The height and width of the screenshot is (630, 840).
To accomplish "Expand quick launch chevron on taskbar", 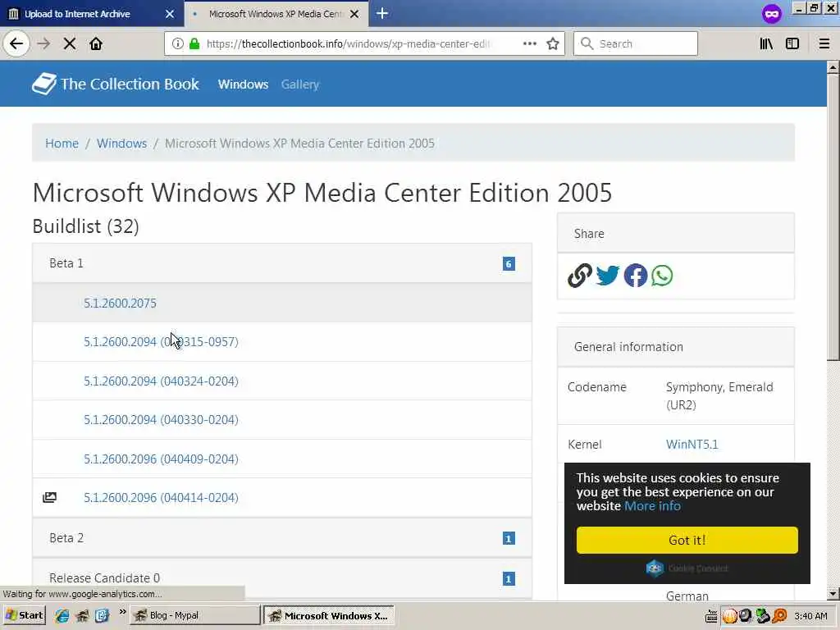I will [x=123, y=612].
